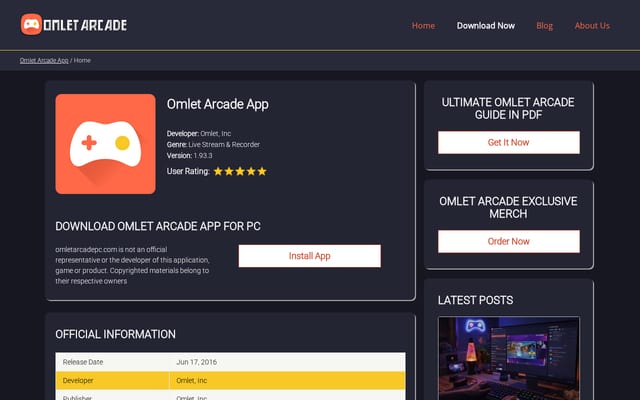The width and height of the screenshot is (640, 400).
Task: Follow the Omlet Arcade App breadcrumb link
Action: pyautogui.click(x=44, y=60)
